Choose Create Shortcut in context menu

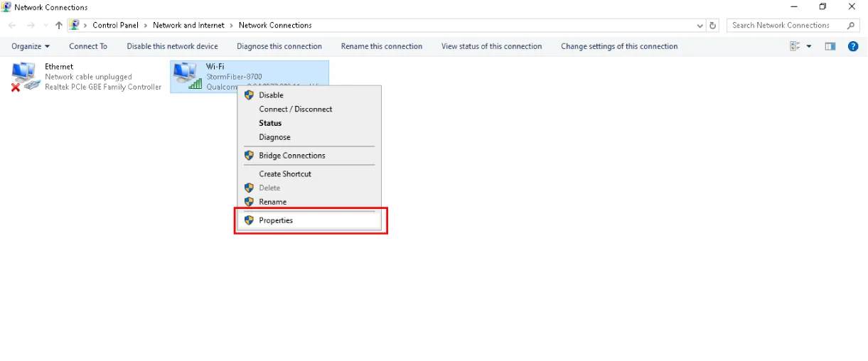(309, 174)
